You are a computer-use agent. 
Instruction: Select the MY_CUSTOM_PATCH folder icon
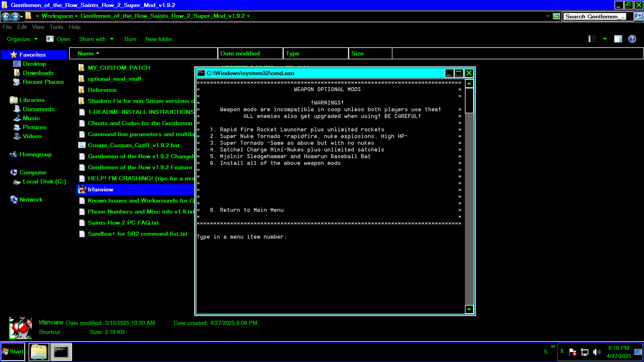tap(82, 68)
